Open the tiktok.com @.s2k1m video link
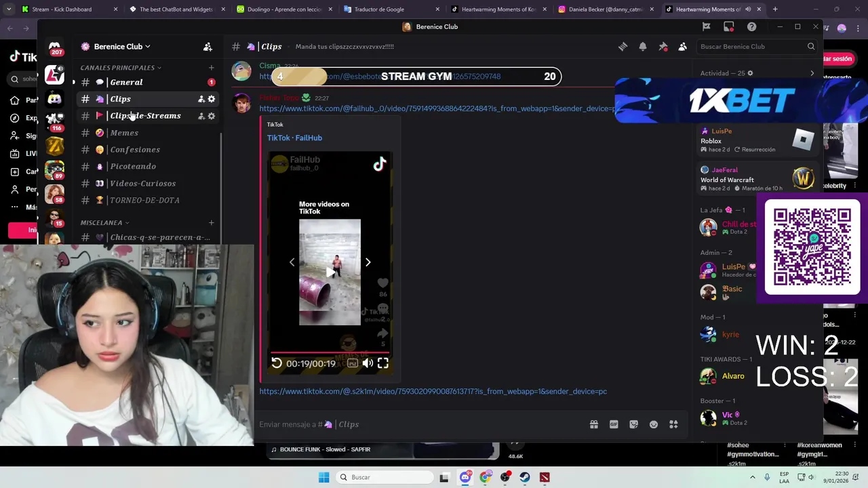 tap(433, 391)
